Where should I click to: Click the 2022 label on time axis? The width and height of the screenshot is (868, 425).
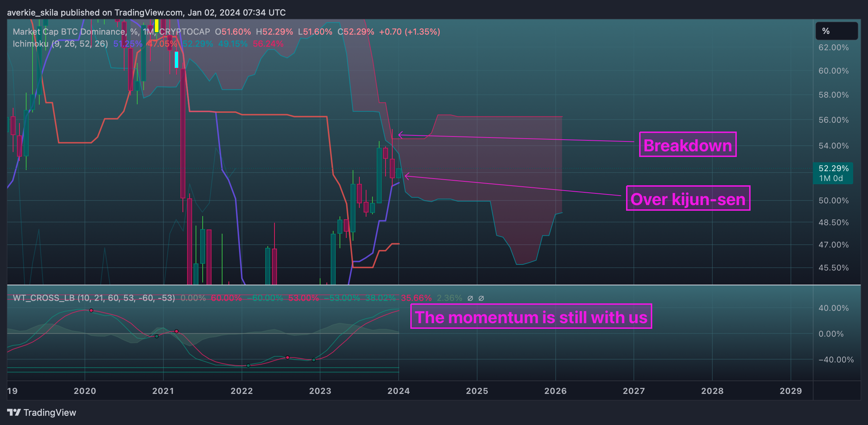242,391
